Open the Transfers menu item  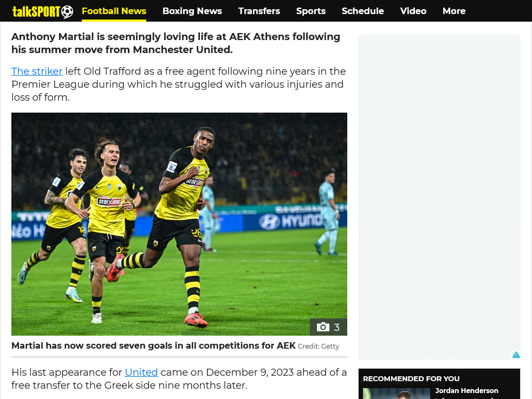pos(259,11)
